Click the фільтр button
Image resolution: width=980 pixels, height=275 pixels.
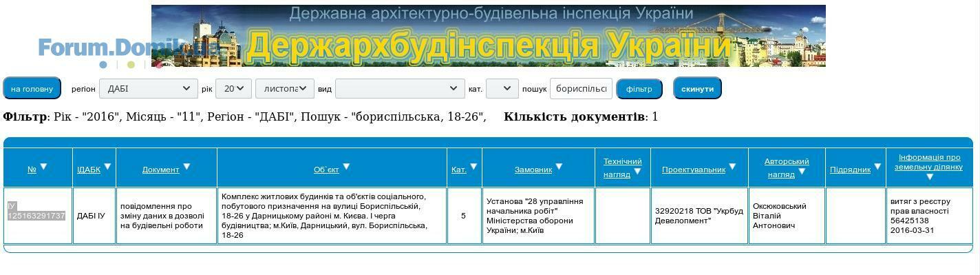point(639,88)
